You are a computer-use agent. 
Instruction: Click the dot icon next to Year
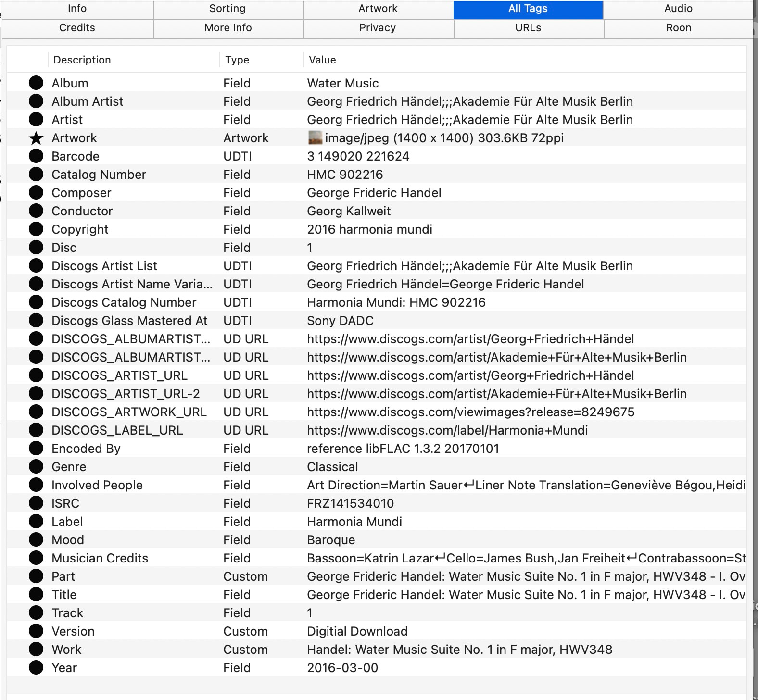[x=36, y=668]
